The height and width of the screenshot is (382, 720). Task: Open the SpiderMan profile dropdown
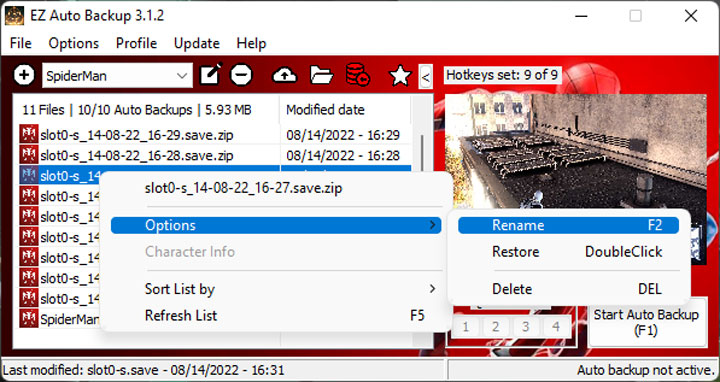pyautogui.click(x=117, y=76)
